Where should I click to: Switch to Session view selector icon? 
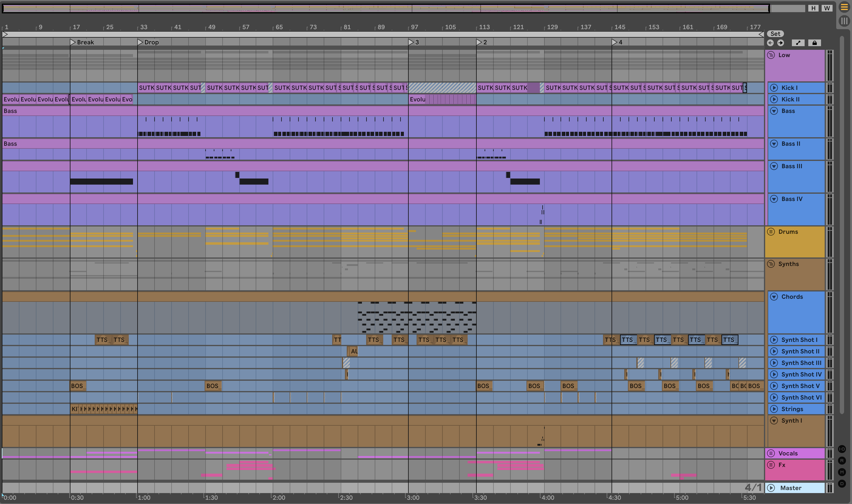844,21
